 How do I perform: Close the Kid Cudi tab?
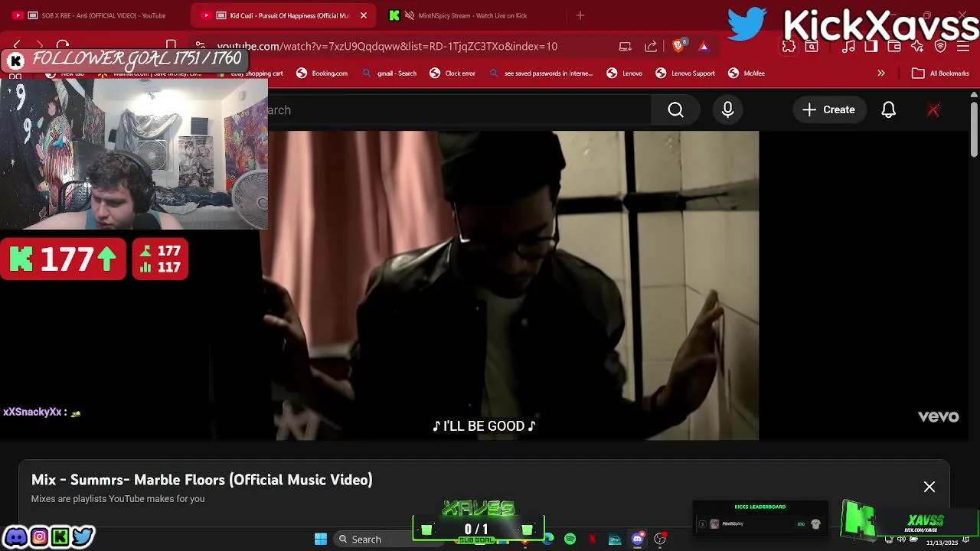364,15
